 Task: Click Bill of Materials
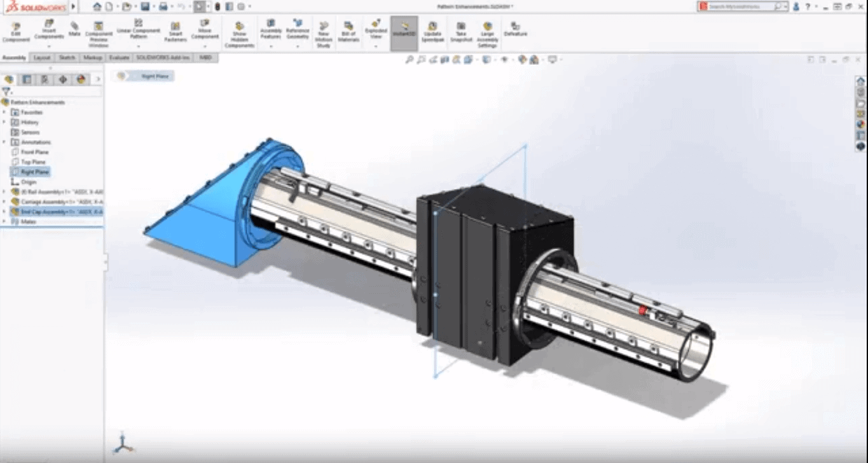click(348, 32)
